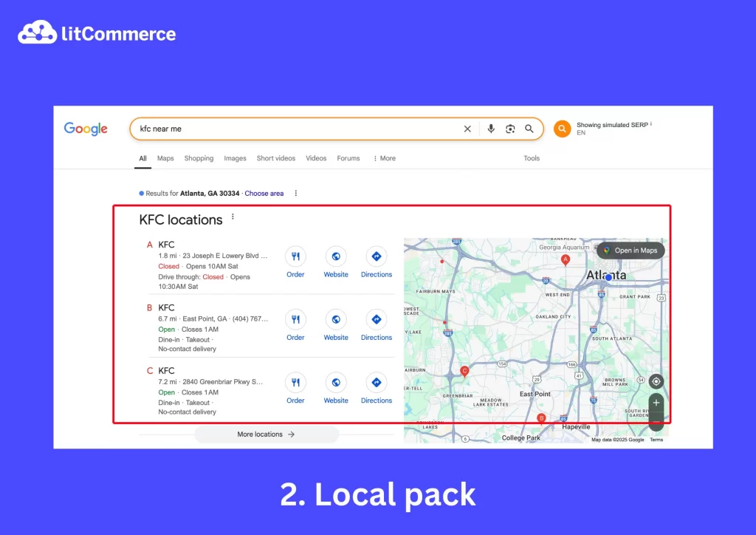The height and width of the screenshot is (535, 756).
Task: Zoom in on the map
Action: click(x=656, y=403)
